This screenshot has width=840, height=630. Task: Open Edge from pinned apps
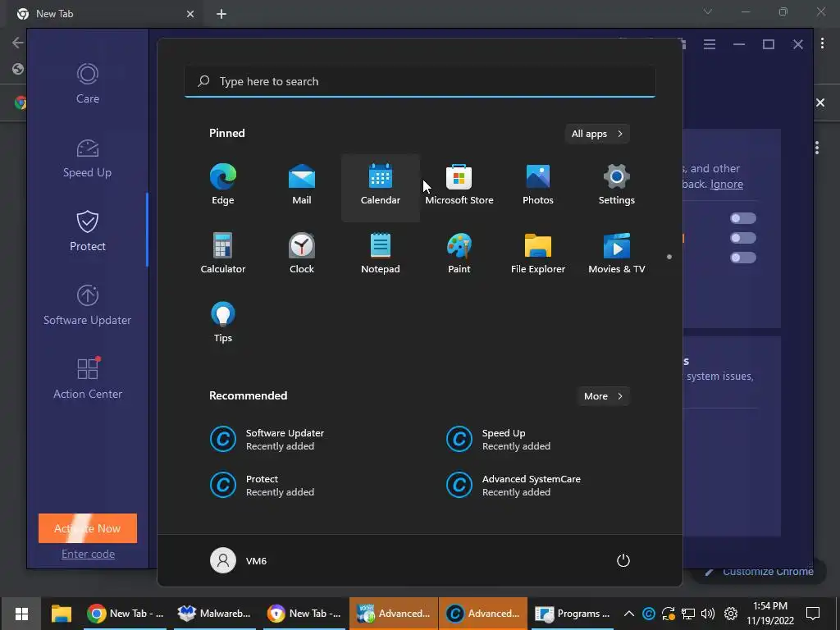coord(223,185)
